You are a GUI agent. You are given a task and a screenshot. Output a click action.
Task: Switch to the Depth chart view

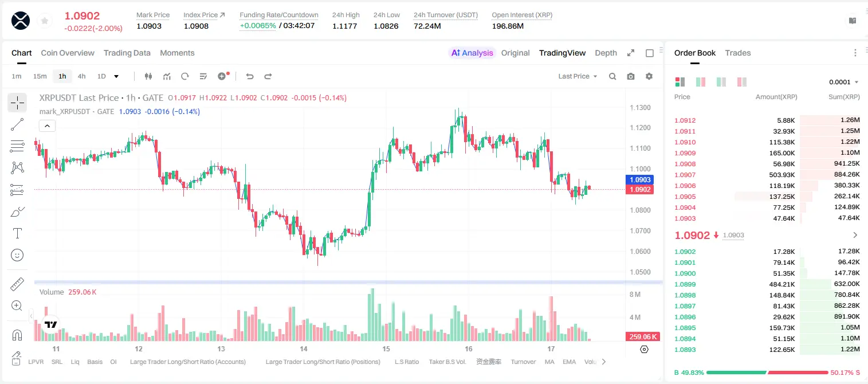tap(606, 53)
